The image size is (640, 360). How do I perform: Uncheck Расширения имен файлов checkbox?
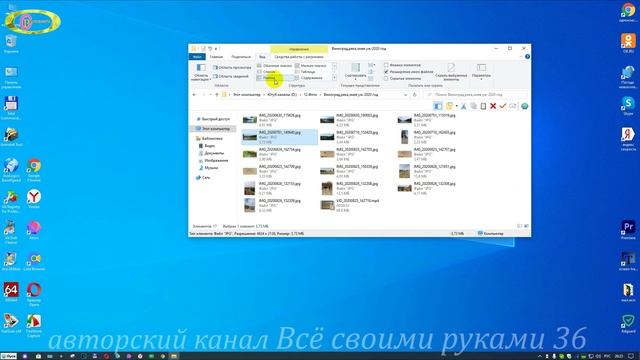point(386,71)
